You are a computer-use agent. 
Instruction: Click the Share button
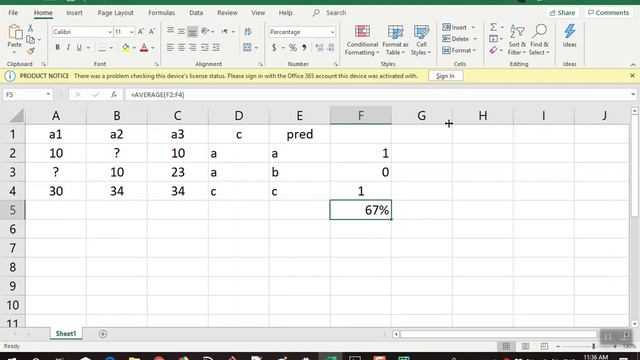[x=562, y=13]
